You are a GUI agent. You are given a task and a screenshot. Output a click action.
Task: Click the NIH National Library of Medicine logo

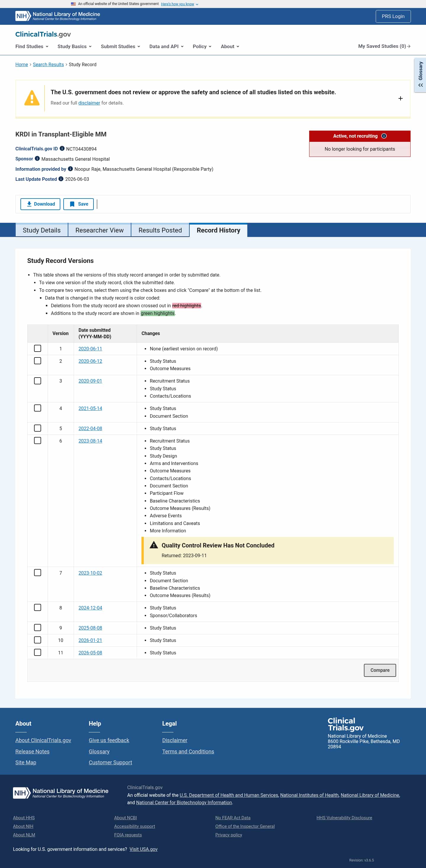click(x=58, y=16)
